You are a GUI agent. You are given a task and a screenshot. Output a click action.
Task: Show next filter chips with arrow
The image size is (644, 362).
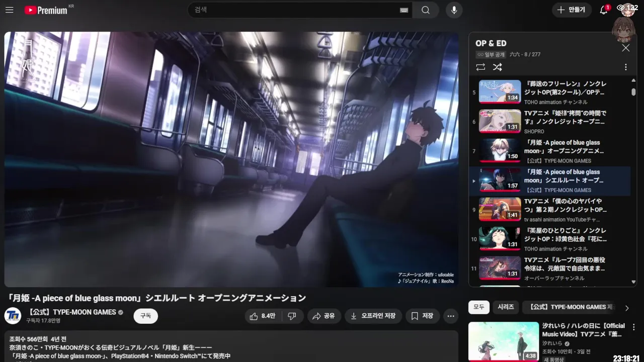627,308
